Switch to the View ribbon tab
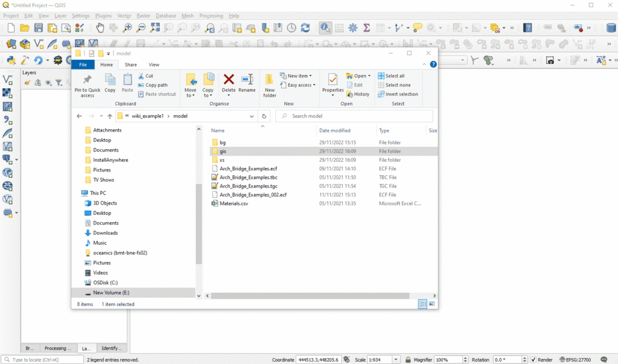 point(154,65)
